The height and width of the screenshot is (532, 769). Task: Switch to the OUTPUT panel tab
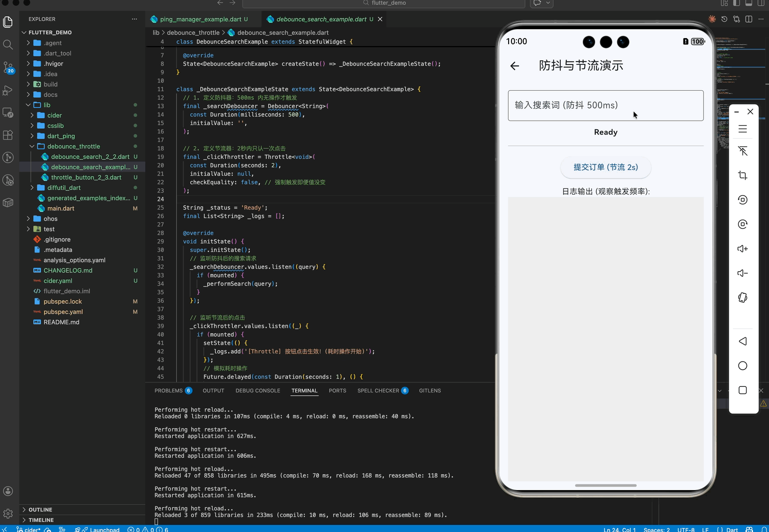click(213, 391)
